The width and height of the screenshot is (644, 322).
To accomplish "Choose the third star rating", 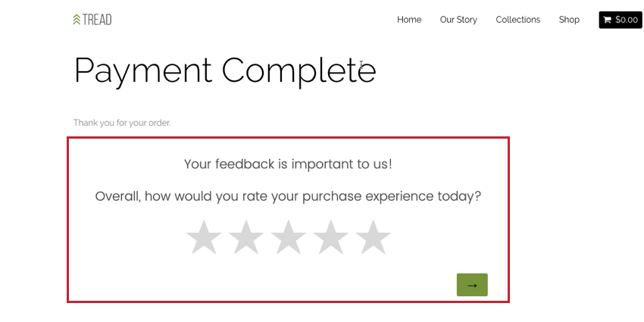I will coord(289,237).
